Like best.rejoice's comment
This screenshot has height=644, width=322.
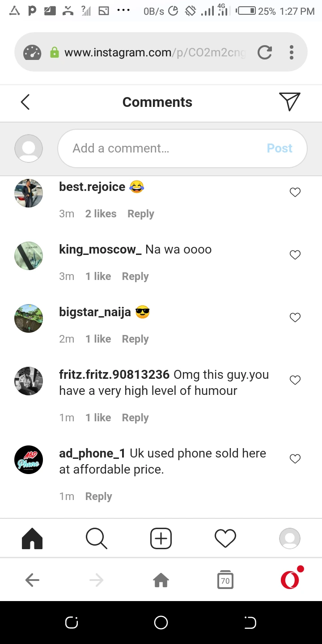coord(295,192)
